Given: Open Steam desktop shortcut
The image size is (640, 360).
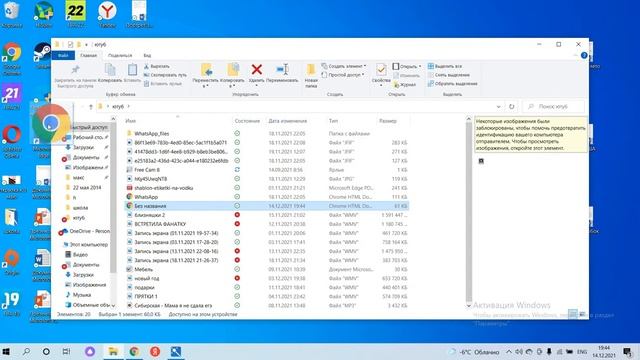Looking at the screenshot, I should point(42,56).
